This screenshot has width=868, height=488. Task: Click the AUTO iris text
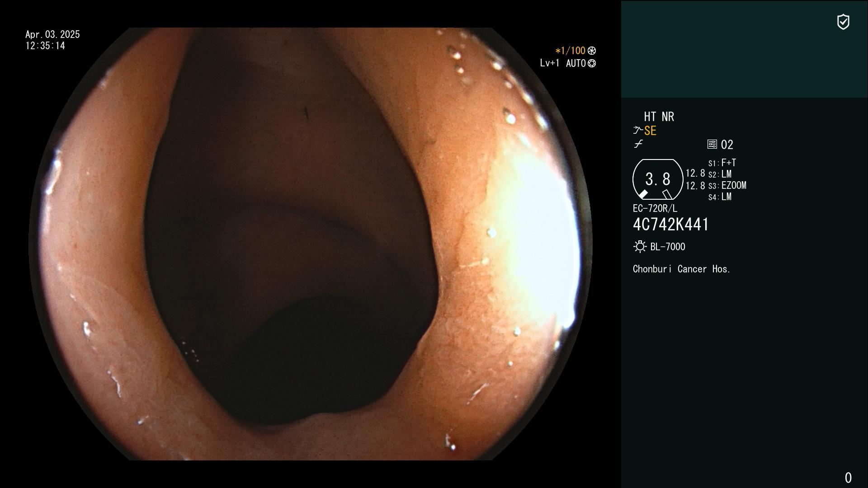(576, 63)
